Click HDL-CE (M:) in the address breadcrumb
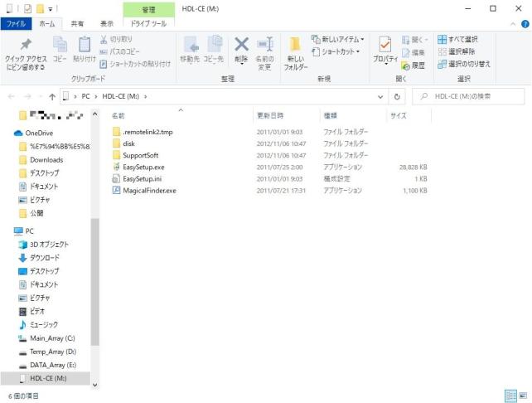Screen dimensions: 532x403 pos(121,97)
